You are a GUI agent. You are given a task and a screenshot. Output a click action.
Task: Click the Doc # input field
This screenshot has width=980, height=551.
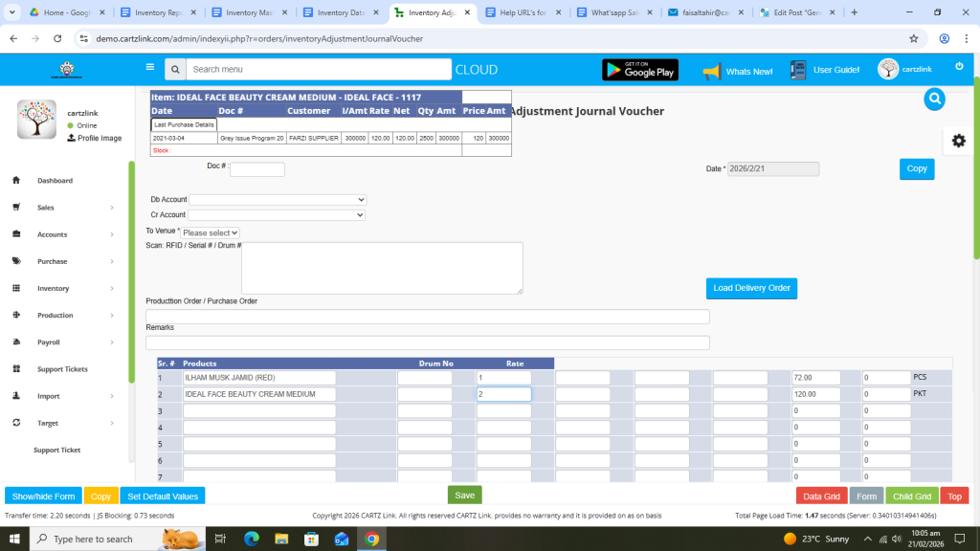pos(257,169)
